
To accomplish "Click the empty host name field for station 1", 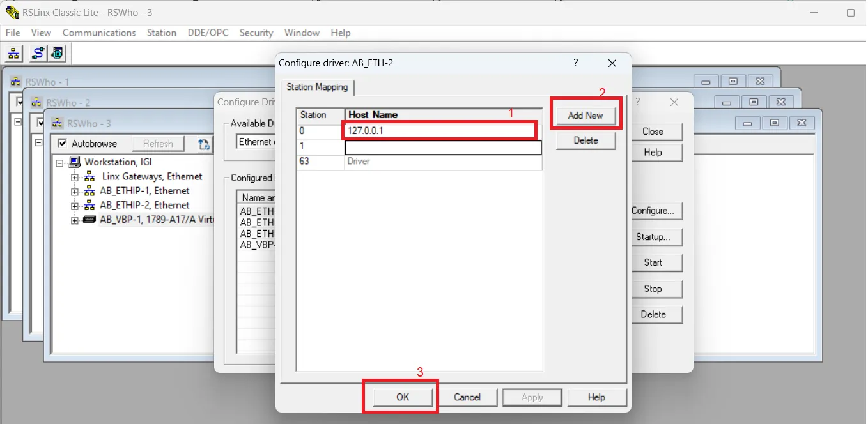I will (x=443, y=148).
